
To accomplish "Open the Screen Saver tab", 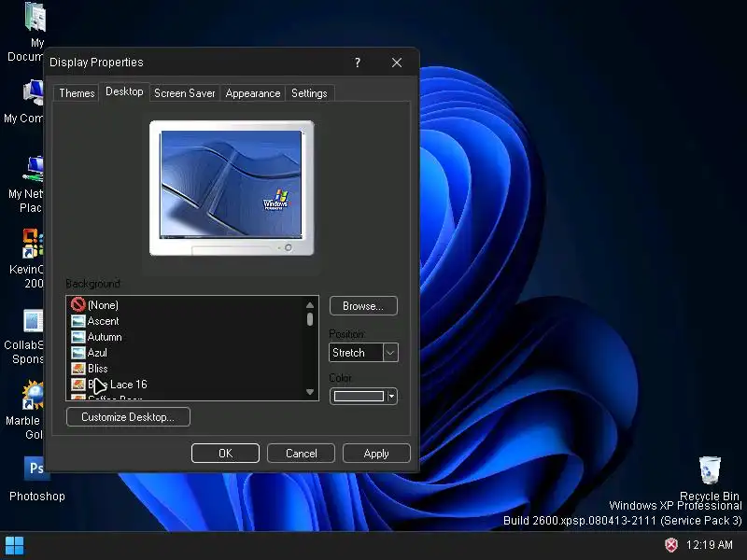I will (184, 93).
